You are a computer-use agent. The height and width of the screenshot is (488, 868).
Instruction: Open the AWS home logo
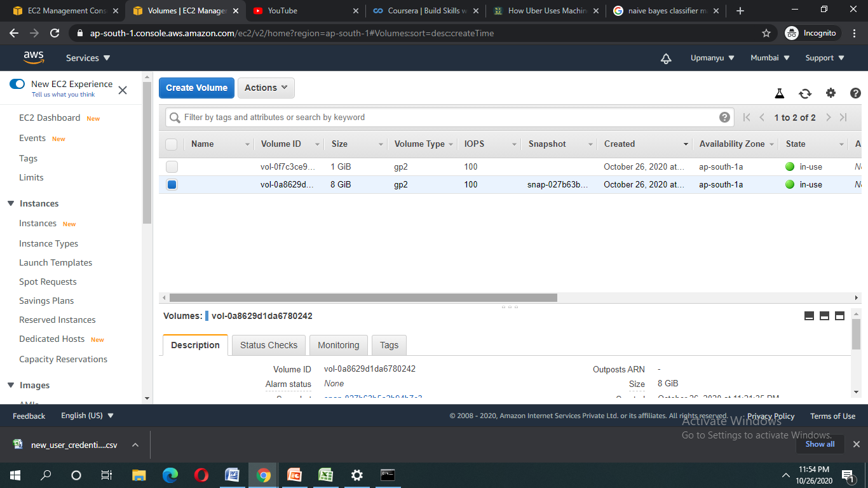coord(34,57)
